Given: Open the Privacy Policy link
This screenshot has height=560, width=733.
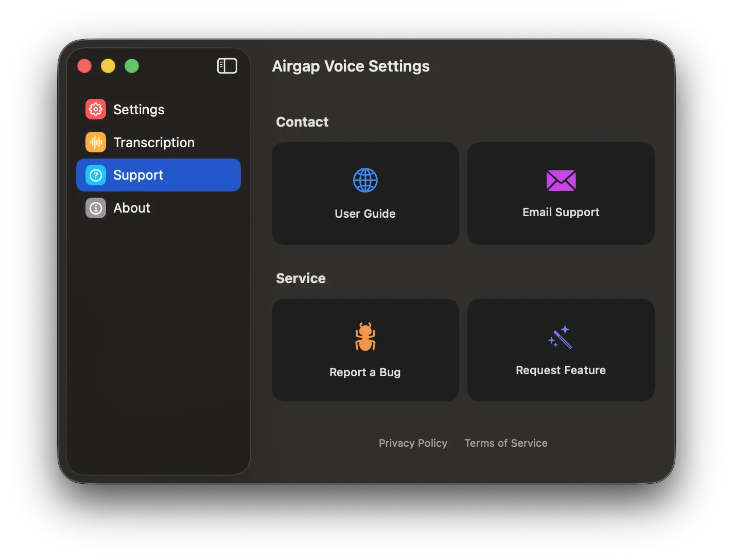Looking at the screenshot, I should click(413, 443).
